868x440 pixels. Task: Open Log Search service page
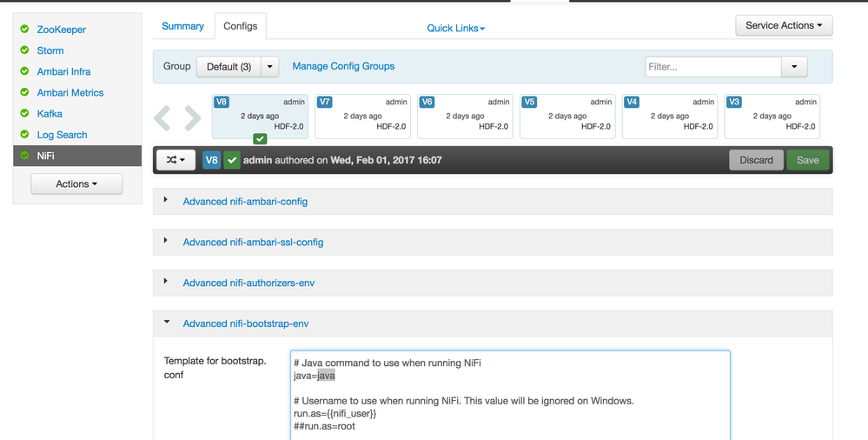tap(62, 135)
